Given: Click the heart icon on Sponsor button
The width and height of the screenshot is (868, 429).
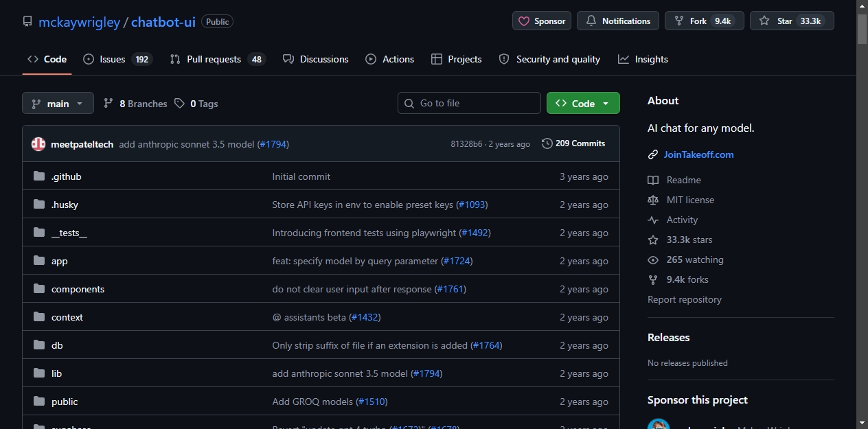Looking at the screenshot, I should 524,21.
